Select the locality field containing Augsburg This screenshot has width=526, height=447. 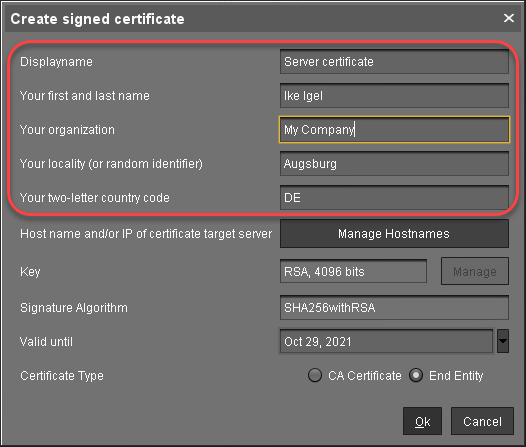[394, 164]
